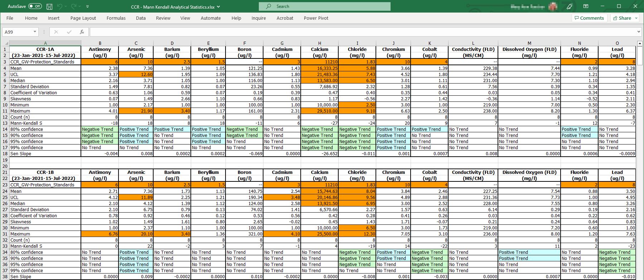The image size is (644, 280).
Task: Click the Comments button
Action: tap(589, 18)
